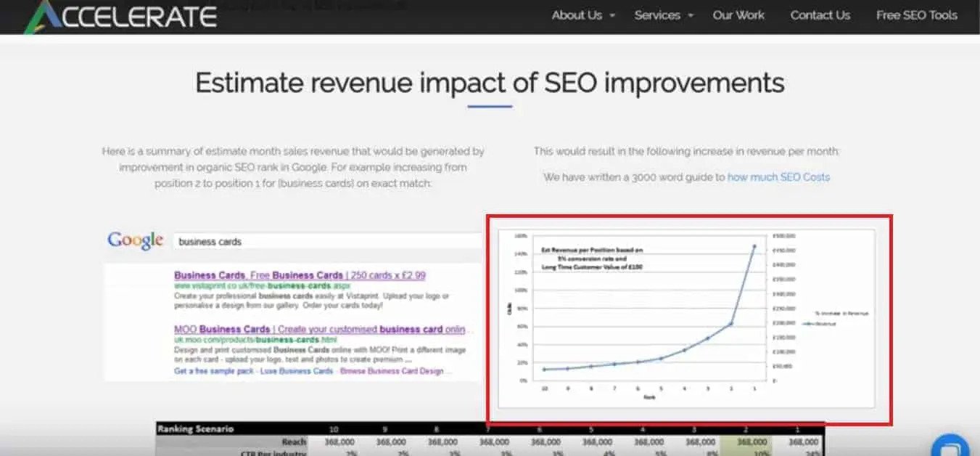Follow the 'how much SEO Costs' link

[778, 177]
